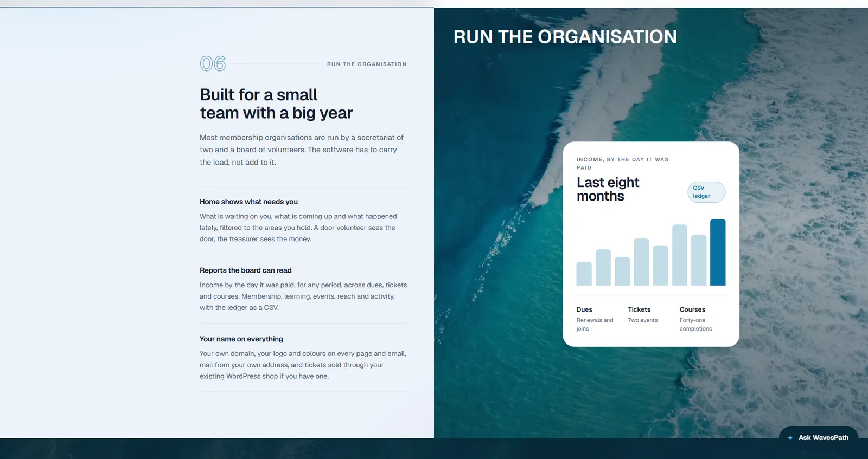Screen dimensions: 868x459
Task: Click the outlined "06" section number
Action: [213, 64]
